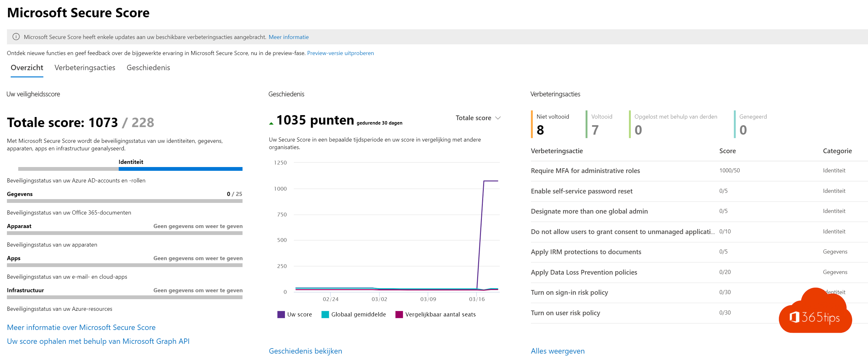The image size is (868, 363).
Task: Open Apply IRM protections to documents
Action: tap(586, 252)
